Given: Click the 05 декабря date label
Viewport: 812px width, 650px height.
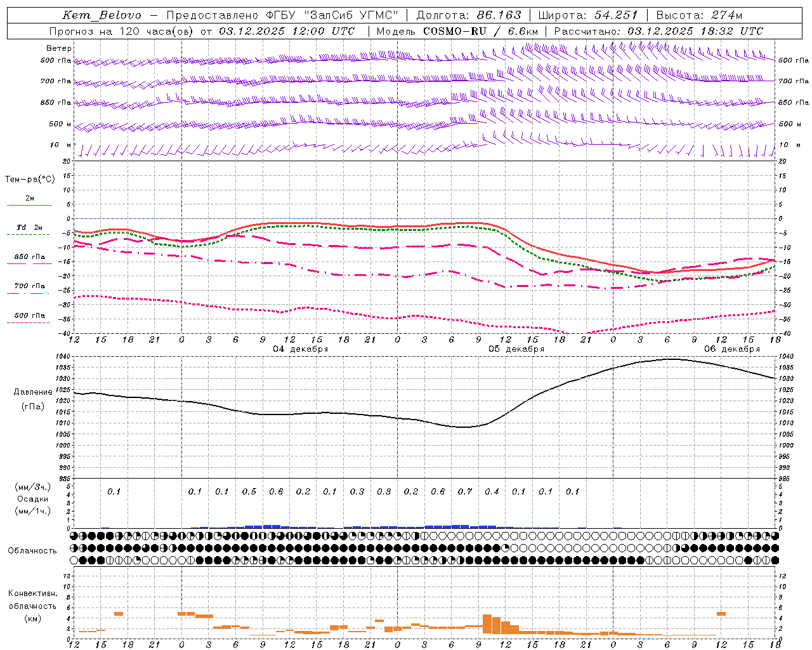Looking at the screenshot, I should pyautogui.click(x=516, y=349).
